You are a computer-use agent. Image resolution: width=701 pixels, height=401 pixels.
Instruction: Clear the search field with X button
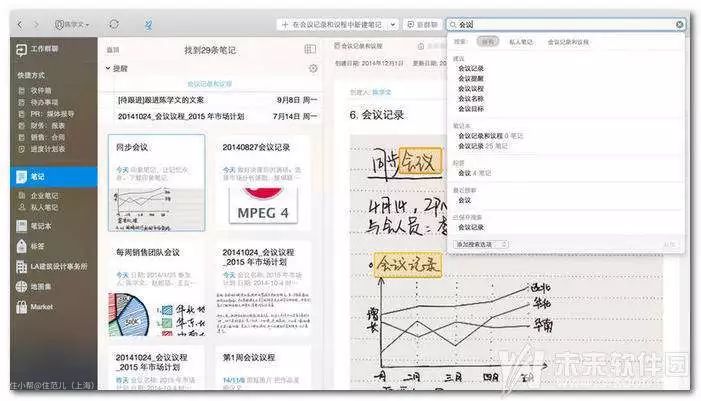tap(680, 24)
